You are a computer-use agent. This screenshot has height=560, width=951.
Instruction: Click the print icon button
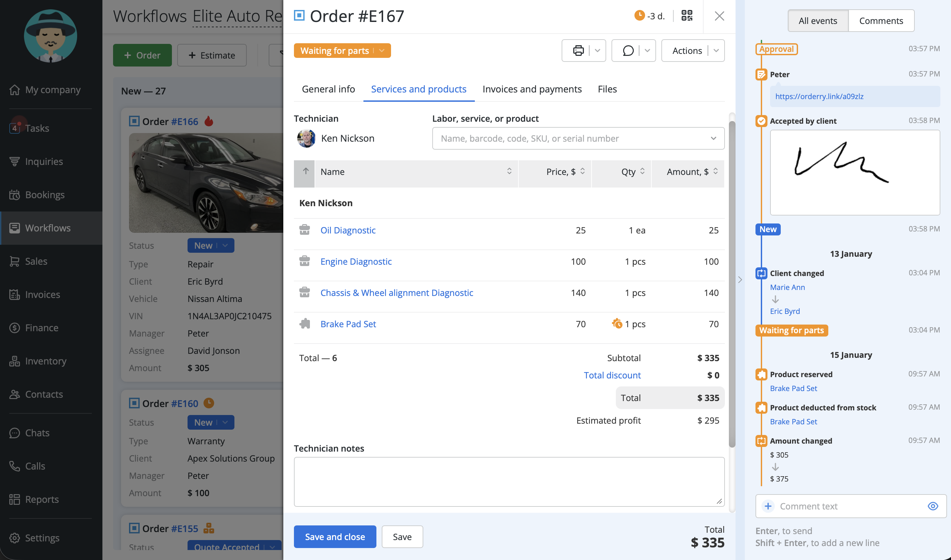tap(578, 51)
